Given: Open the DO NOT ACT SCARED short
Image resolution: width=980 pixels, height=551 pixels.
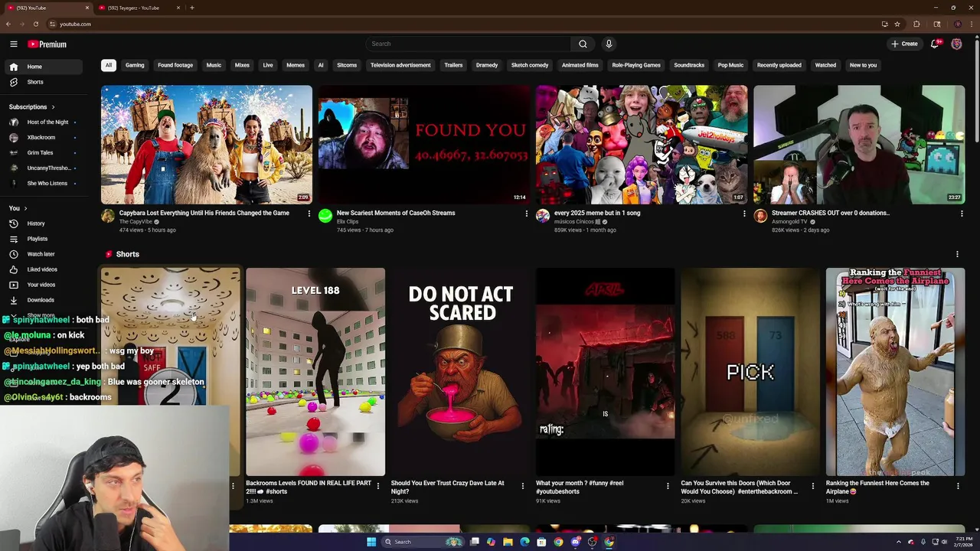Looking at the screenshot, I should (x=460, y=372).
